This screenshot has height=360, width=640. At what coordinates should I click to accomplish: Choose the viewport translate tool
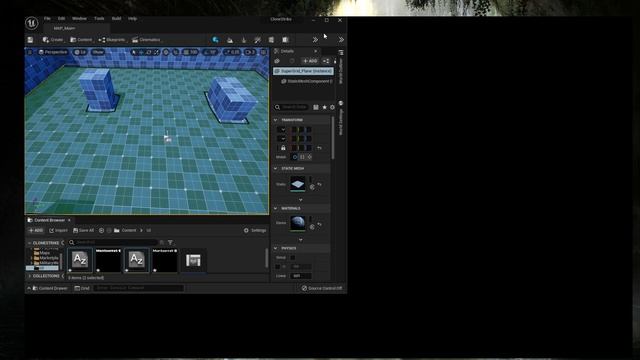click(141, 52)
